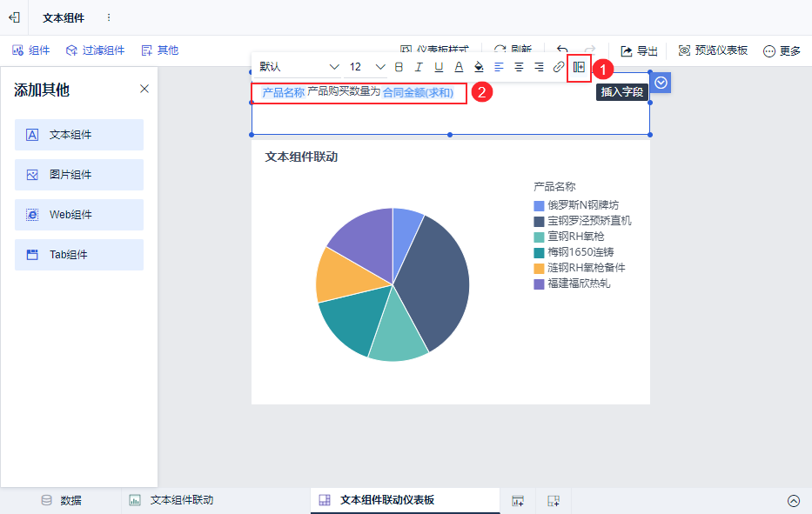Add a Web组件 component
The image size is (812, 514).
pos(79,215)
